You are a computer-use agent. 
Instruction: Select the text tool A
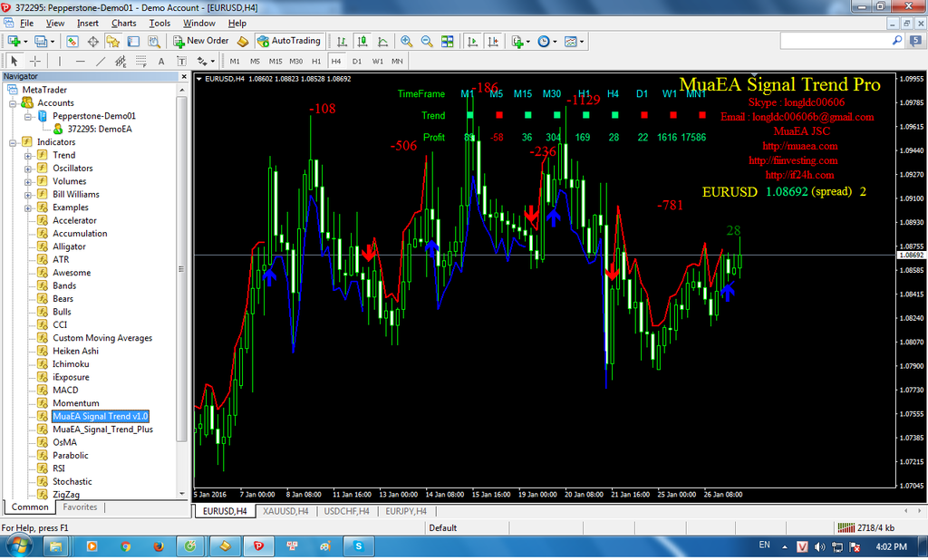[161, 61]
